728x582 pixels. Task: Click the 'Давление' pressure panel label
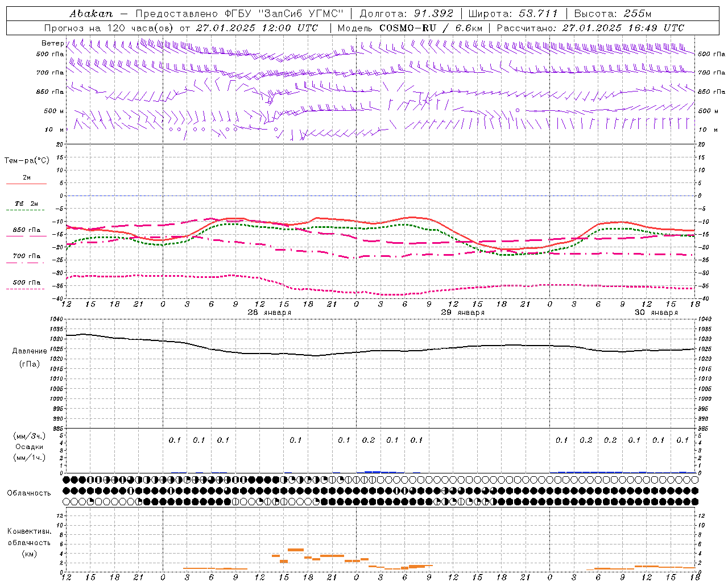30,351
